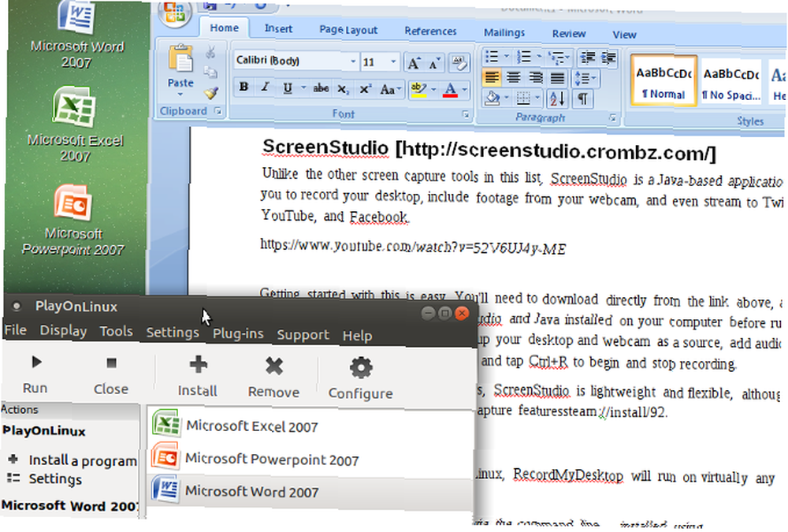The height and width of the screenshot is (532, 788).
Task: Click the Shrink Font icon
Action: (x=435, y=64)
